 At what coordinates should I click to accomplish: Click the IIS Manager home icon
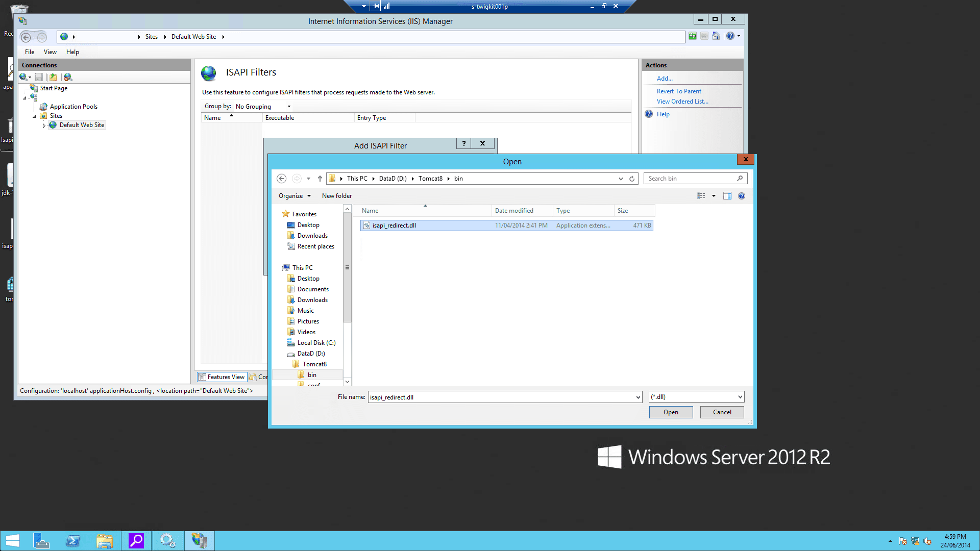pyautogui.click(x=716, y=36)
